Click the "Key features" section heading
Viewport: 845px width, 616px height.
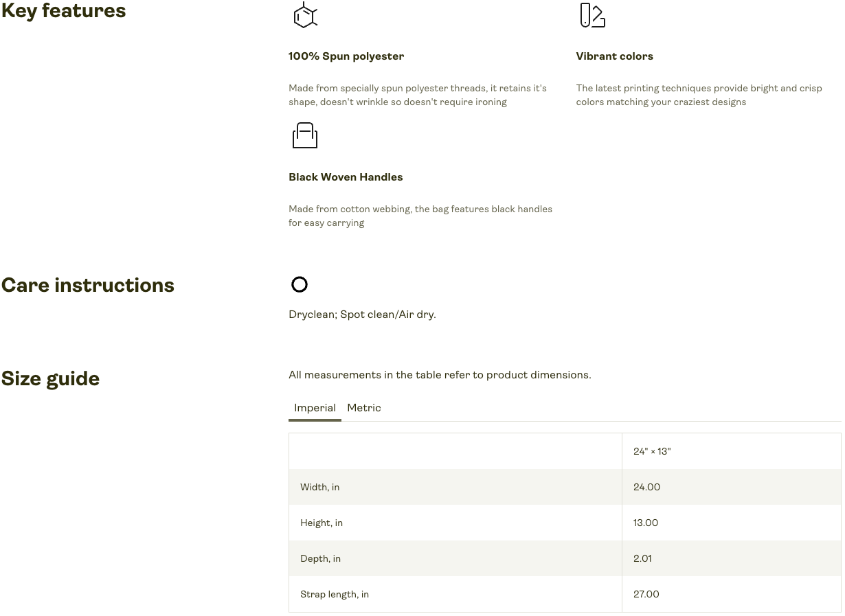(x=63, y=12)
